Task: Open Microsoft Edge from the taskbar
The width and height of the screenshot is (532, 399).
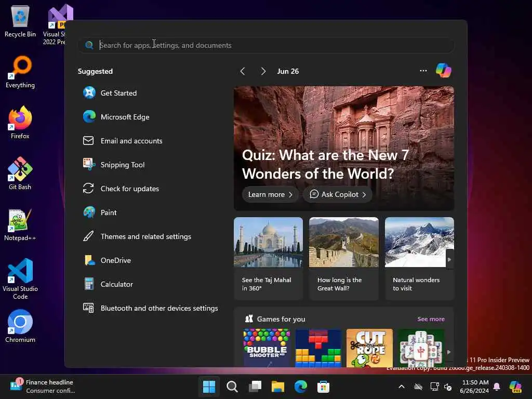Action: pyautogui.click(x=301, y=387)
